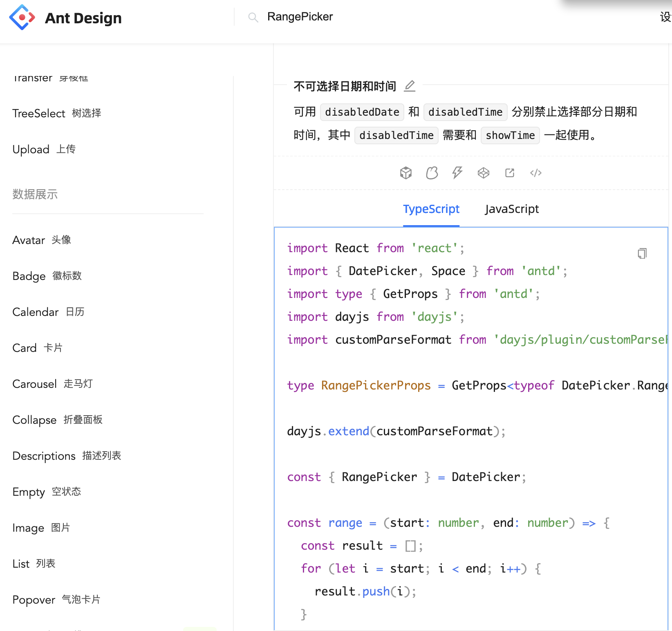The image size is (672, 631).
Task: Switch to the TypeScript tab
Action: [431, 209]
